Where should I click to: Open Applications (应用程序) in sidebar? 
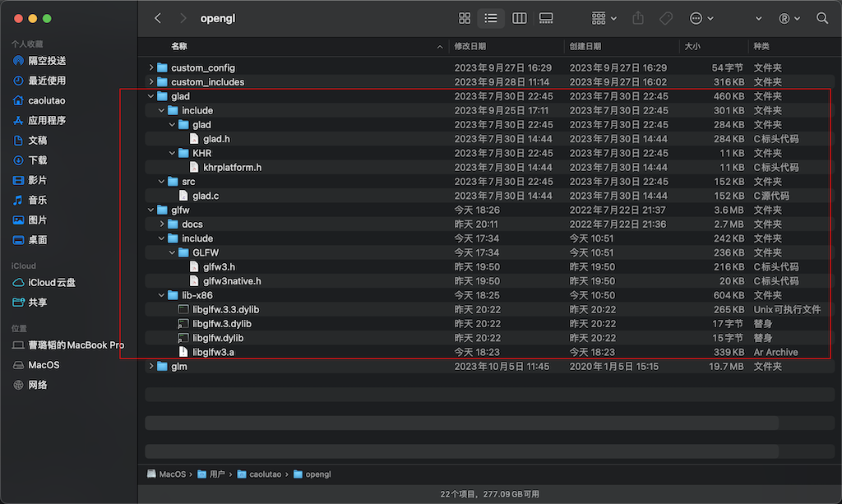[x=39, y=120]
